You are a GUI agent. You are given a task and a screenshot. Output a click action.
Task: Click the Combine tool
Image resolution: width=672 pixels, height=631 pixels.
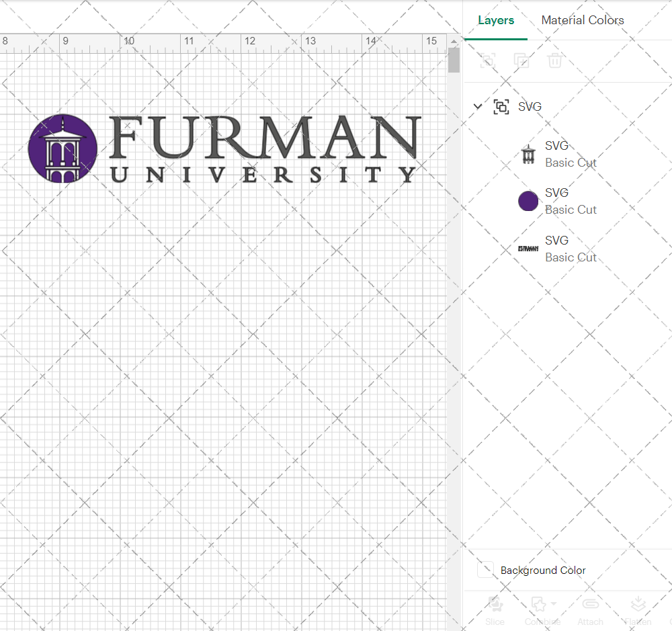pyautogui.click(x=542, y=610)
